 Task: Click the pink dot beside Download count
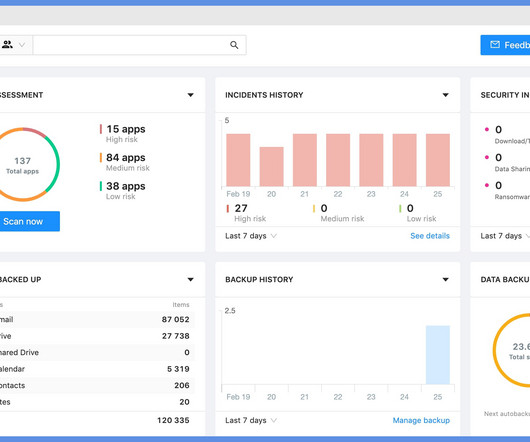[x=487, y=129]
